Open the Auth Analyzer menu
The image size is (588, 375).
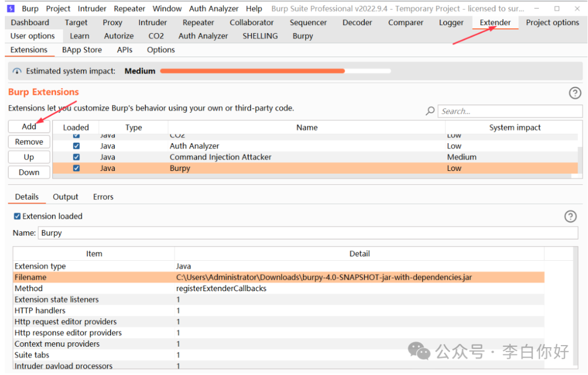pyautogui.click(x=214, y=9)
